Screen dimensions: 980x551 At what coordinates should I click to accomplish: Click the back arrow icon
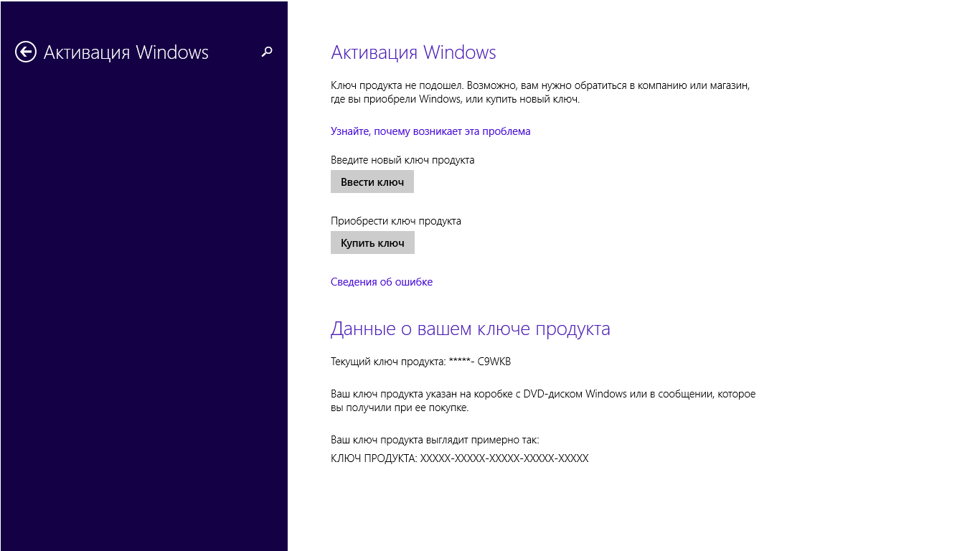click(26, 52)
